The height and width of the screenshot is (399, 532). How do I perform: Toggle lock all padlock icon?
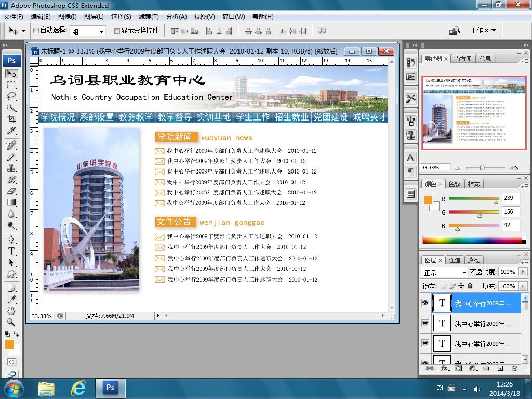[x=470, y=286]
